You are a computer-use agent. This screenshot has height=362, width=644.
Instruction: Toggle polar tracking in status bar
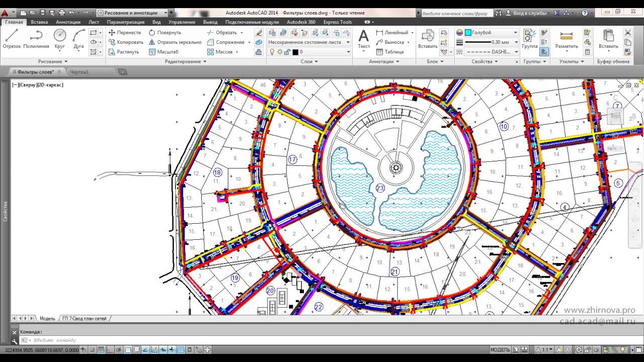point(119,349)
